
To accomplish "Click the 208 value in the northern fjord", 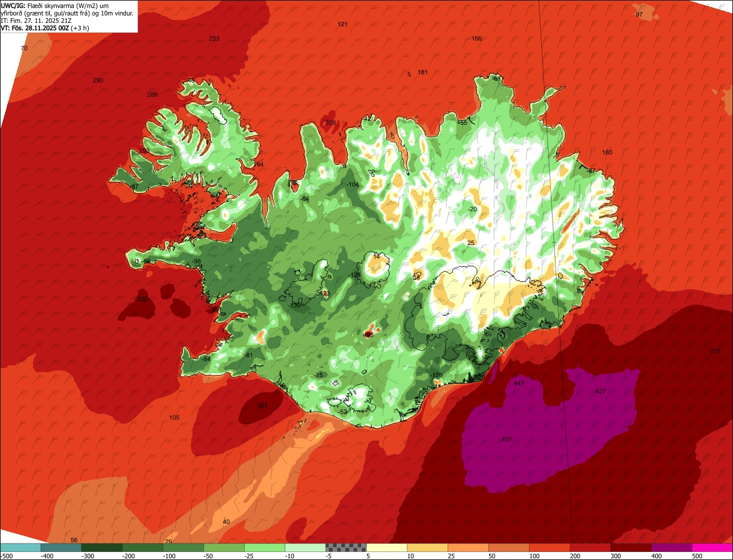I will (330, 123).
